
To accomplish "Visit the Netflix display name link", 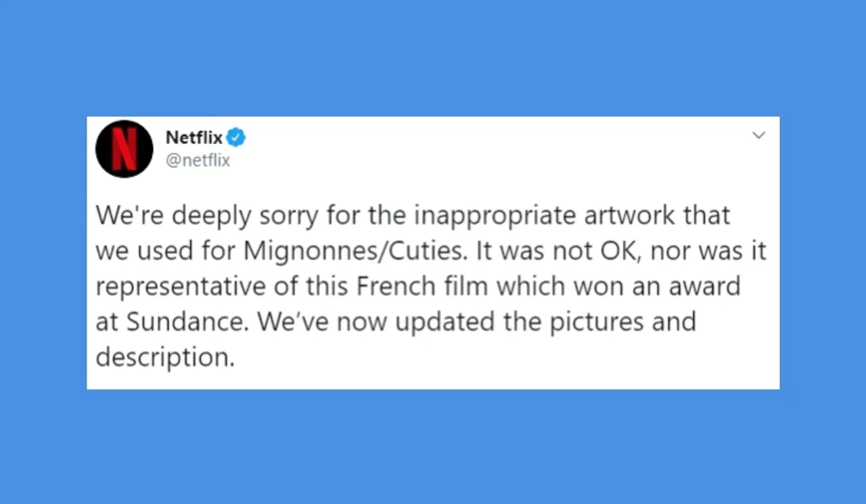I will (x=194, y=138).
